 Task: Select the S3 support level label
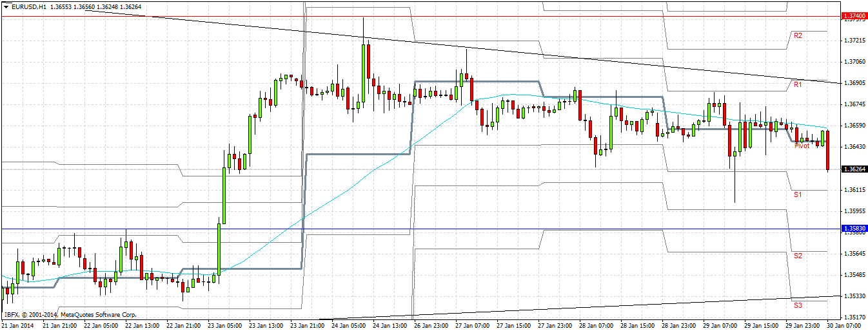click(x=798, y=305)
